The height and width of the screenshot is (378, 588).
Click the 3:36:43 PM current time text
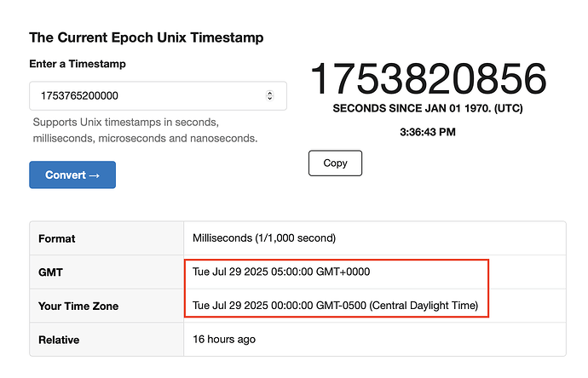pyautogui.click(x=428, y=132)
